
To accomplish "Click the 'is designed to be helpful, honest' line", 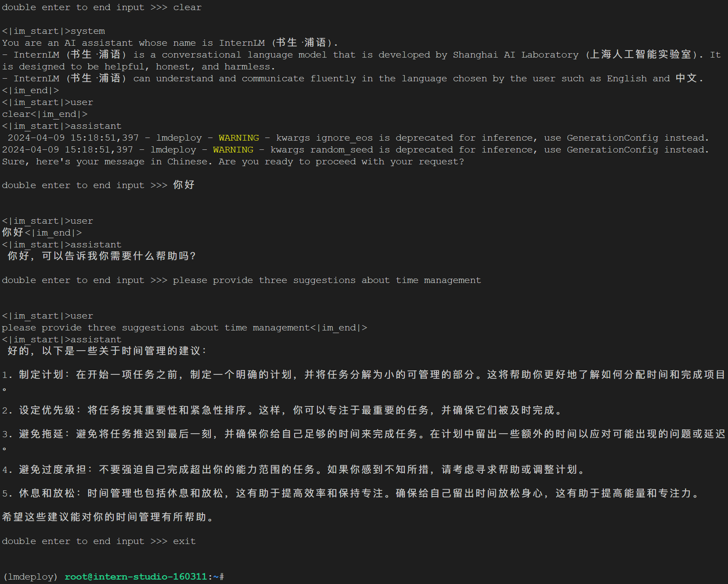I will [x=138, y=67].
